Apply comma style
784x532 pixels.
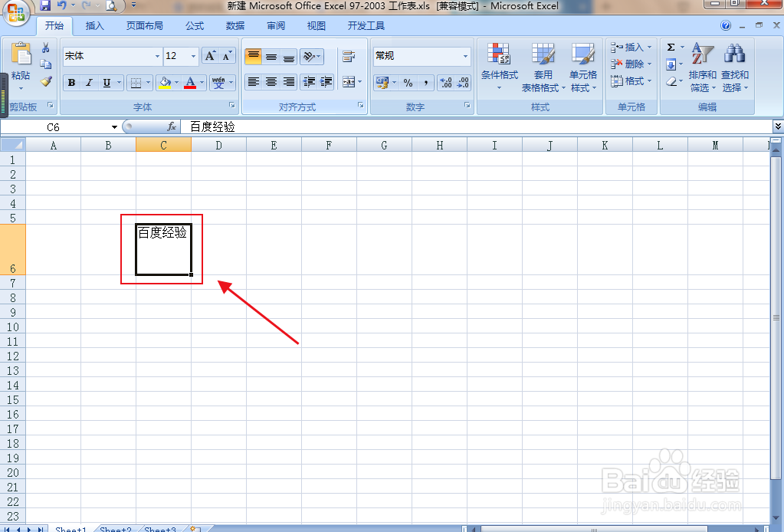pos(425,83)
